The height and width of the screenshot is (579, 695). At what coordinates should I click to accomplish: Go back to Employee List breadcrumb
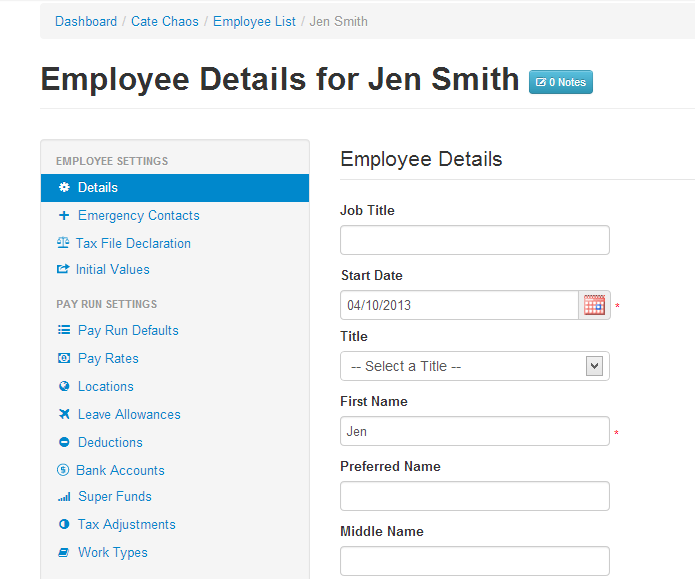254,21
